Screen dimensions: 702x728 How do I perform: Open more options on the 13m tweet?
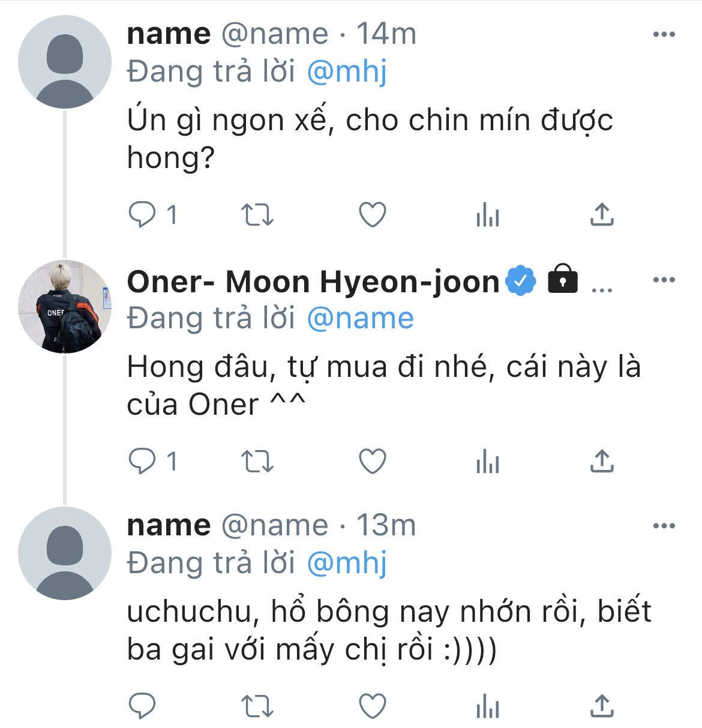click(664, 526)
